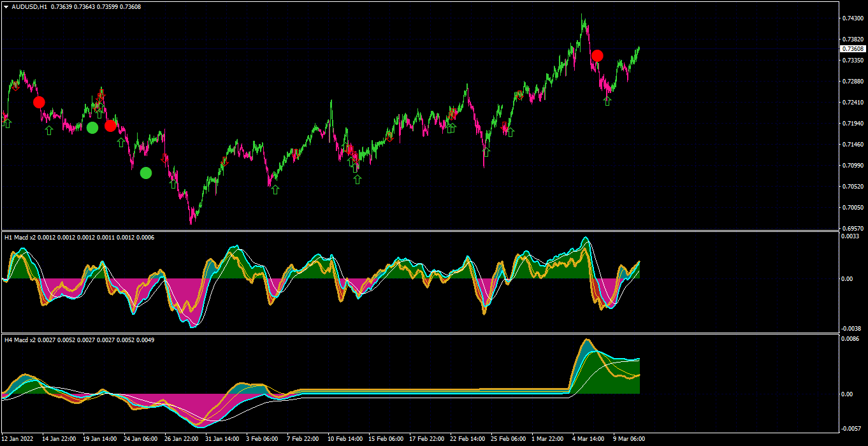Click the lowest green signal circle on the chart
This screenshot has width=868, height=446.
[146, 173]
